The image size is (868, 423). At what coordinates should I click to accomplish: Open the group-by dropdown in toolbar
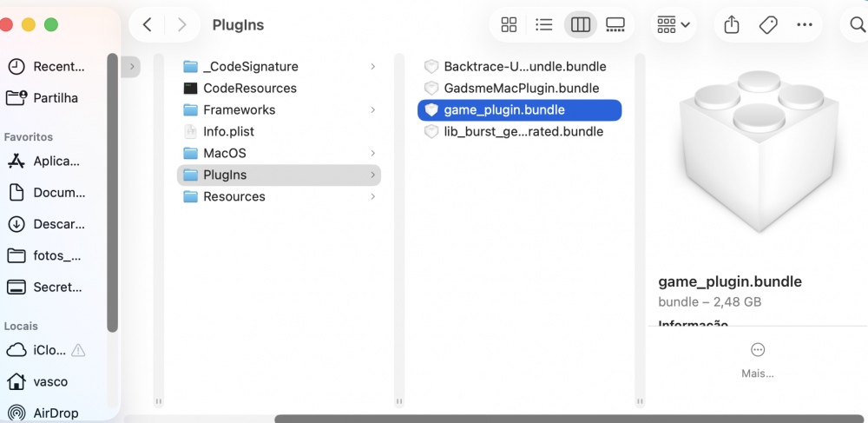click(674, 25)
